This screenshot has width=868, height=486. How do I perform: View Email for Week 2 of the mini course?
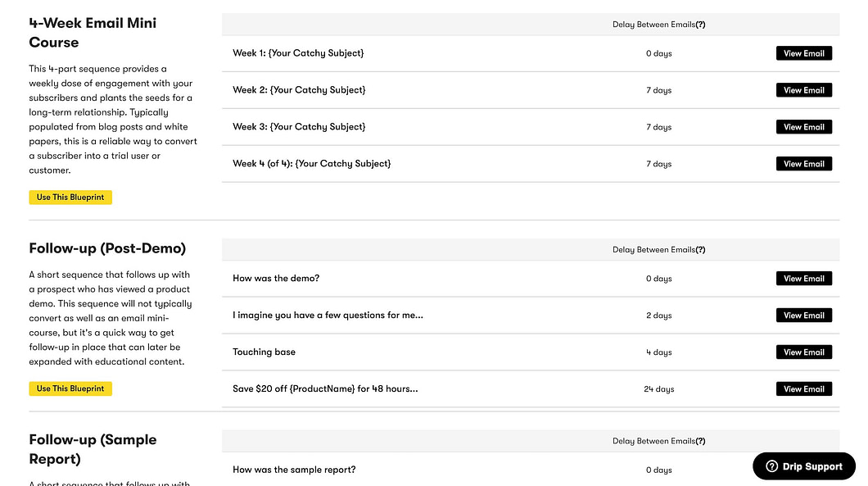pyautogui.click(x=803, y=89)
